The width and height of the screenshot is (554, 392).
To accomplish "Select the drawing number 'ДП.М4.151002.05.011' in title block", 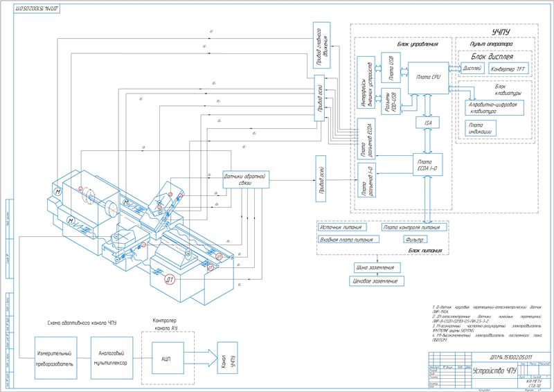I will (511, 357).
